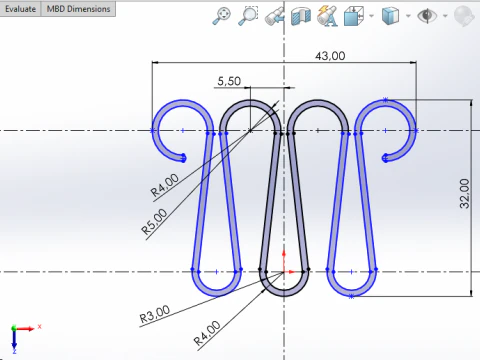Select the R3,00 radius dimension
The width and height of the screenshot is (480, 360).
pos(155,314)
